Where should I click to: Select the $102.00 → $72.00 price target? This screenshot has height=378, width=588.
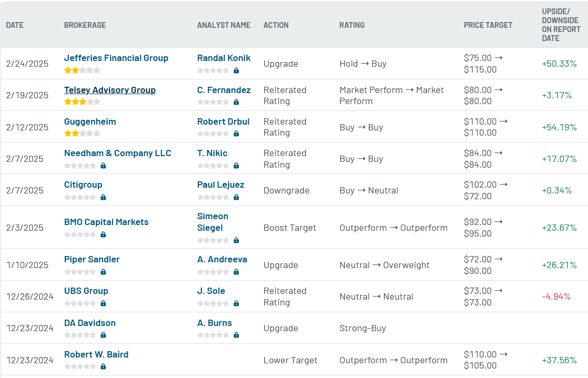point(485,190)
